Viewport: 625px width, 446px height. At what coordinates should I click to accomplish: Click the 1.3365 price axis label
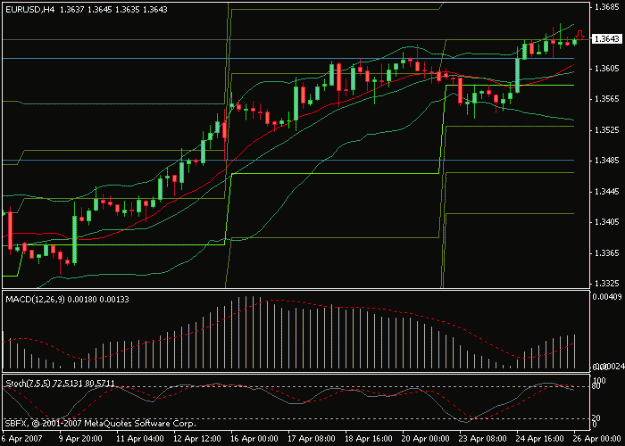[607, 253]
